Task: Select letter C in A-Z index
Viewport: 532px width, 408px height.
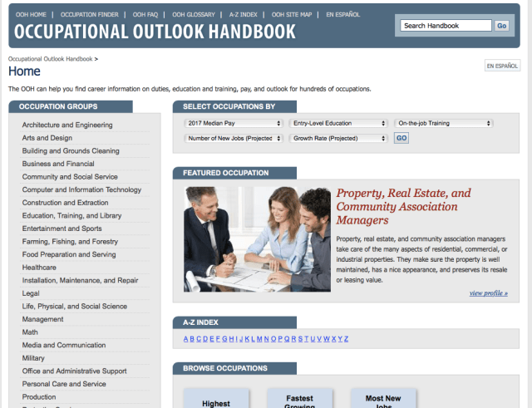Action: [x=199, y=339]
